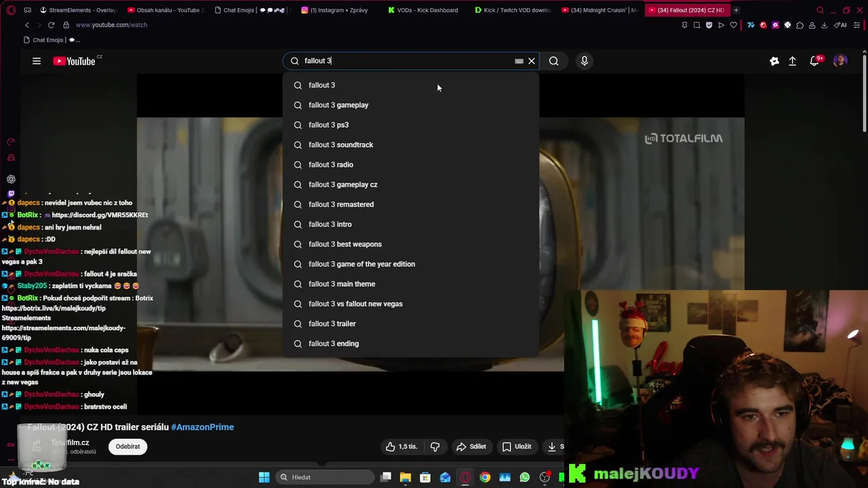Open Discord invite link in chat

[x=100, y=215]
